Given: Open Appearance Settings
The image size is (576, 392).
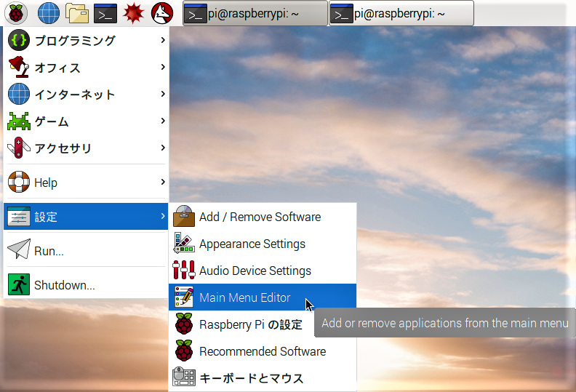Looking at the screenshot, I should point(263,243).
